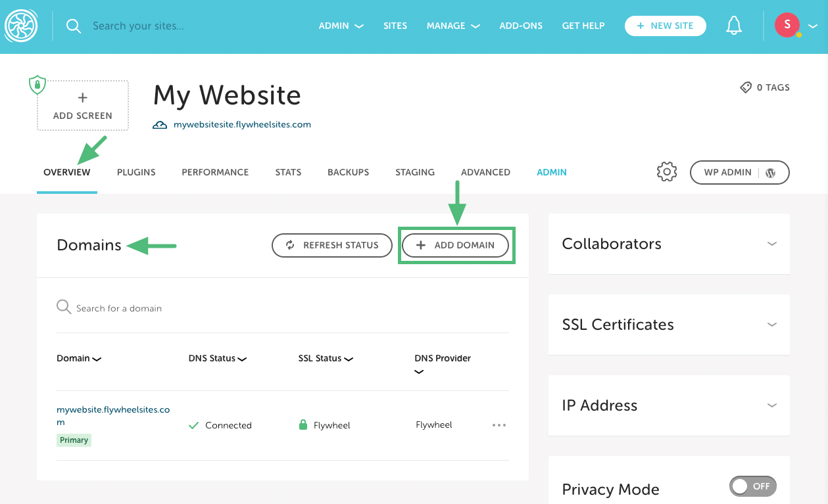Toggle Privacy Mode on
This screenshot has width=828, height=504.
pos(752,486)
